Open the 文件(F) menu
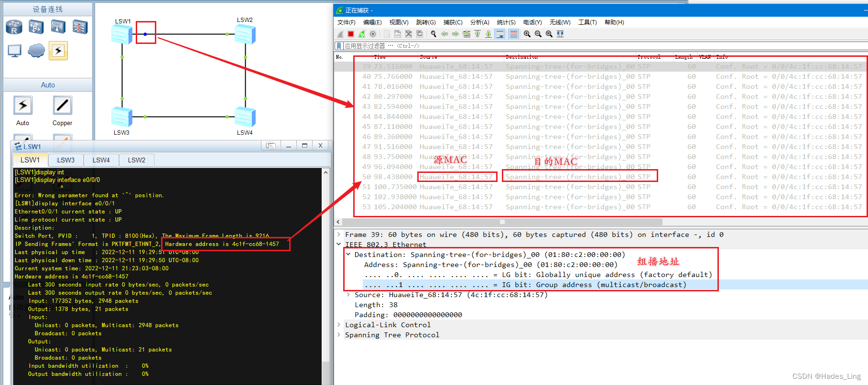 [347, 22]
